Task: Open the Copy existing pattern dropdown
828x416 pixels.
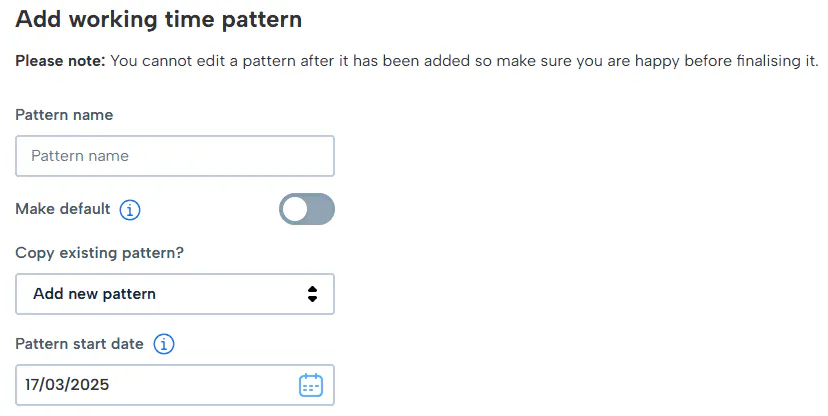Action: pos(175,294)
